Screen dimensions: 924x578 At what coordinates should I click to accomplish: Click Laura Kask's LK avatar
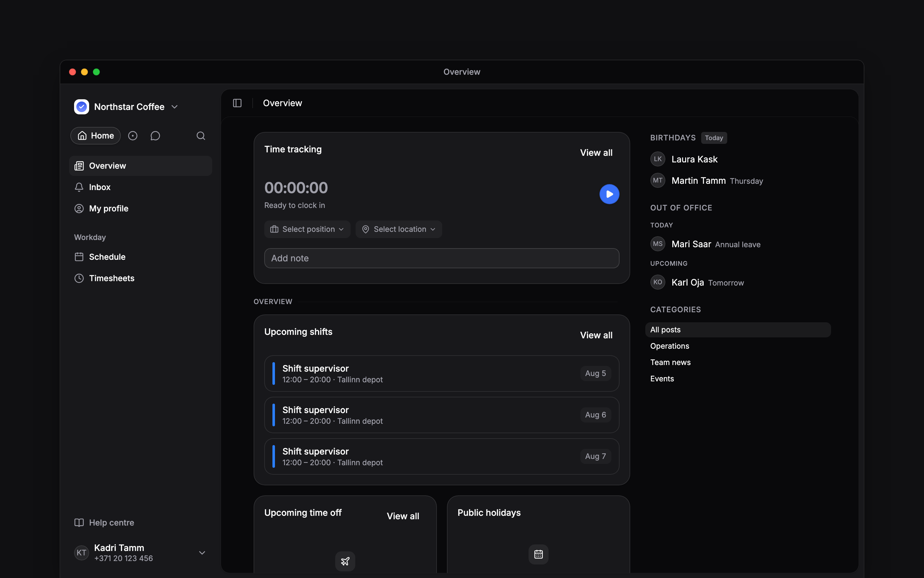point(658,159)
